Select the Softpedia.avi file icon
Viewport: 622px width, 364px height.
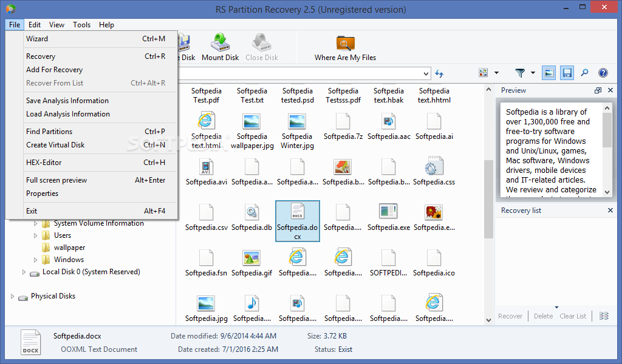click(207, 167)
